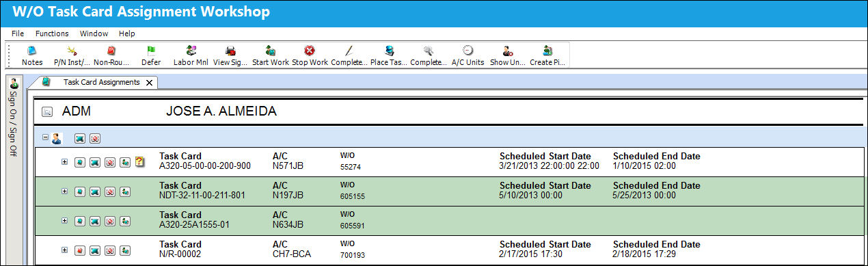Click the Start Work icon
Viewport: 868px width, 266px height.
point(271,50)
